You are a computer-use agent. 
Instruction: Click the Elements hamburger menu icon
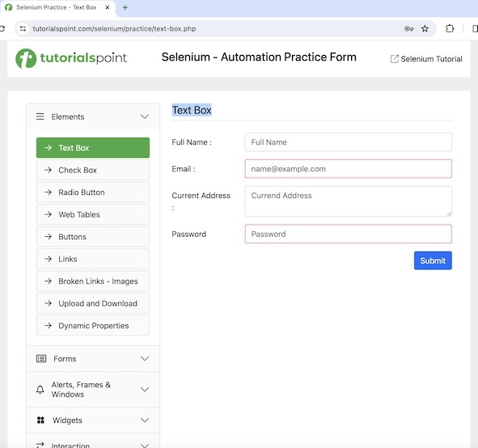coord(40,116)
